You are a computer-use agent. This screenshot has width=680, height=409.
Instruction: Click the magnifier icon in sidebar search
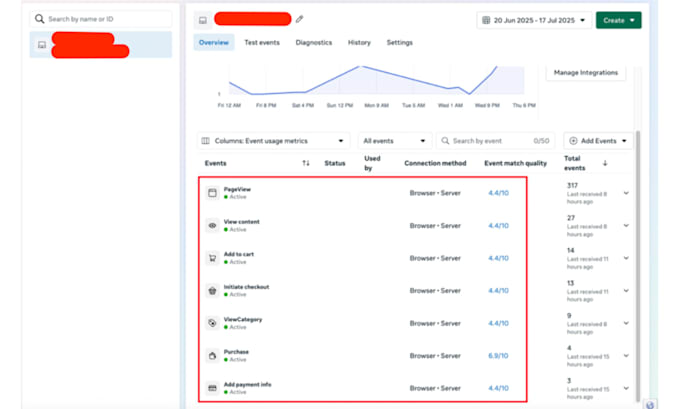[x=39, y=19]
